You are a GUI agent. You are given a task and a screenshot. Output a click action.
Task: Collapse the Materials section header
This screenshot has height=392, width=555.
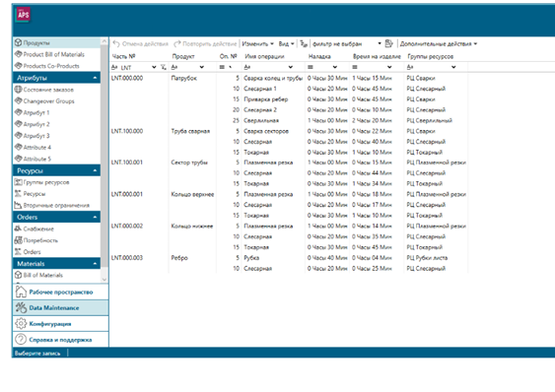[56, 264]
